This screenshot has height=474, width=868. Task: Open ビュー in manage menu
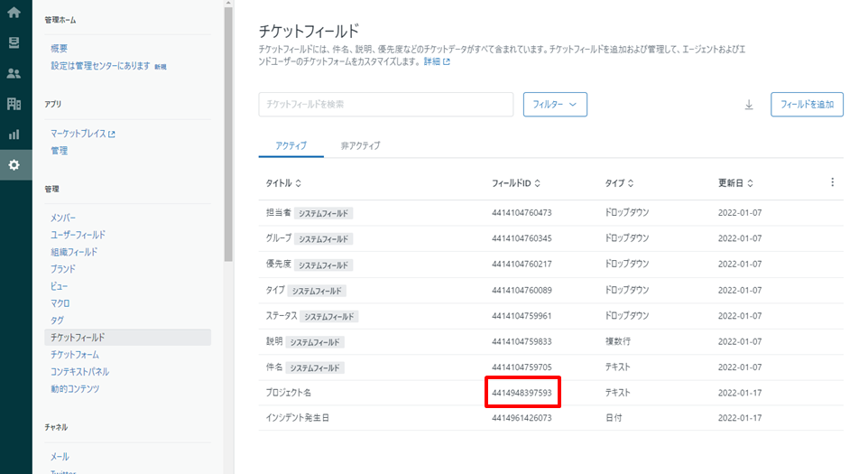60,286
